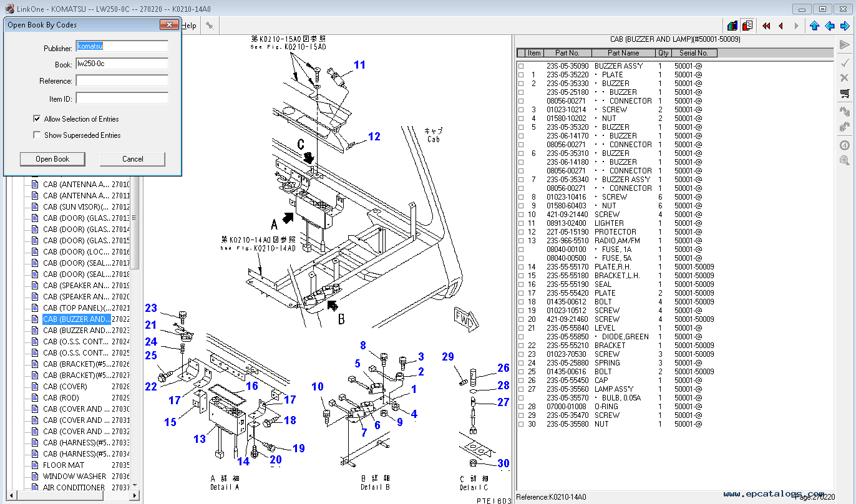Click the Reference input field
The image size is (856, 504).
(x=122, y=80)
